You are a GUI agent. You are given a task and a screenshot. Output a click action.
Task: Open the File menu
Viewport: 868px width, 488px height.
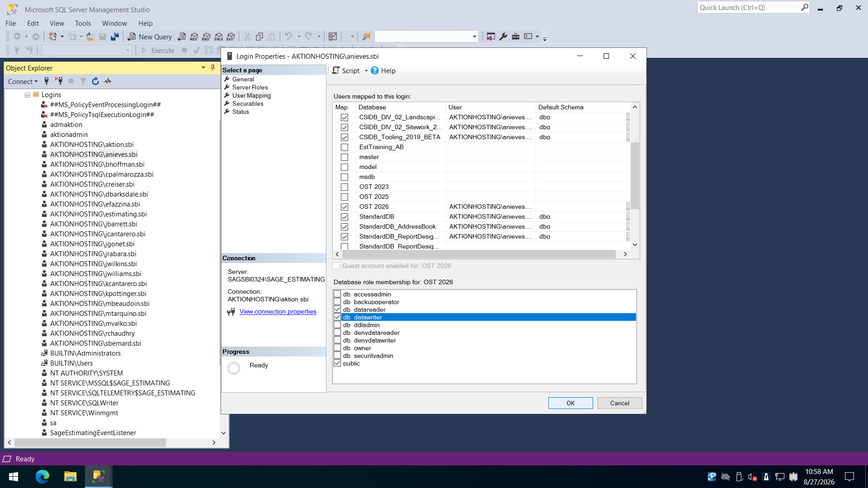(10, 23)
